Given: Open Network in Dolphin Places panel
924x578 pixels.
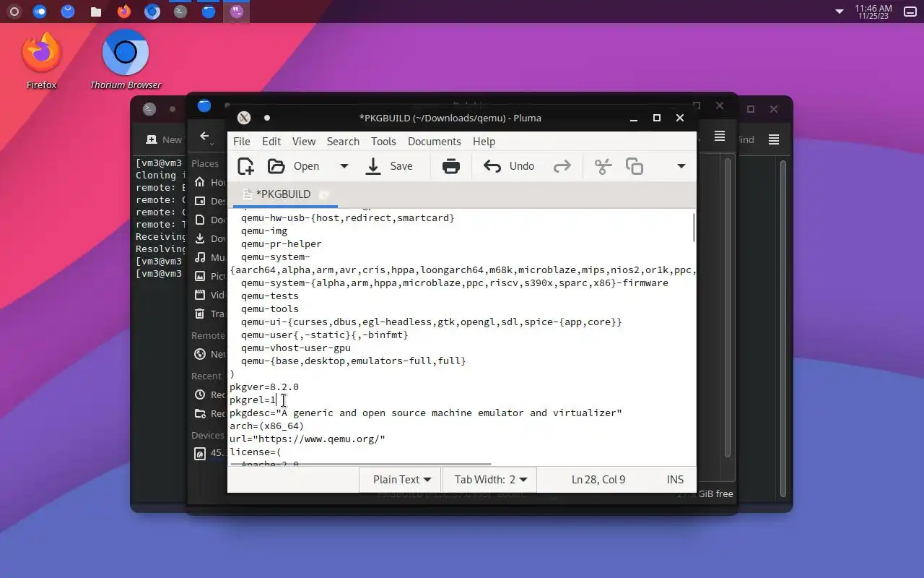Looking at the screenshot, I should [209, 354].
